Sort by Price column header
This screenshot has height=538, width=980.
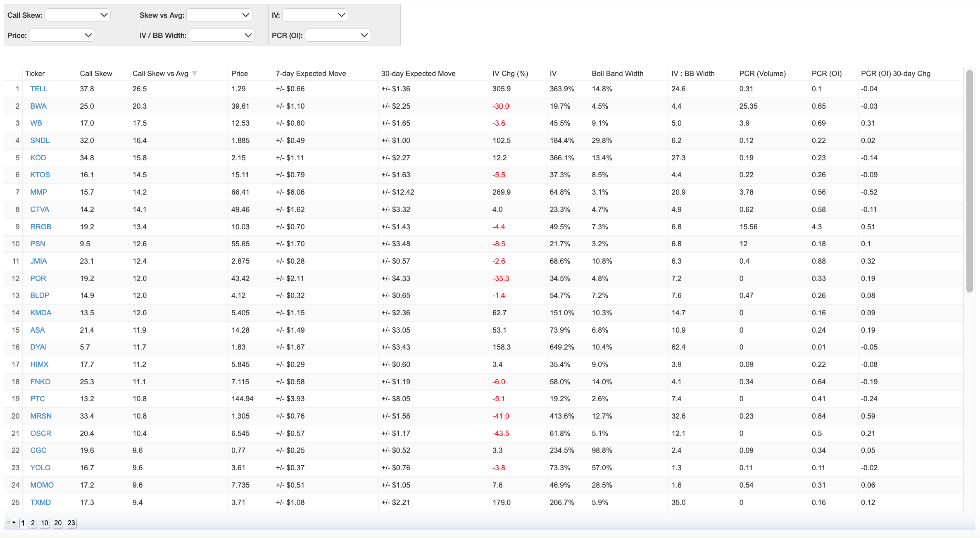240,74
